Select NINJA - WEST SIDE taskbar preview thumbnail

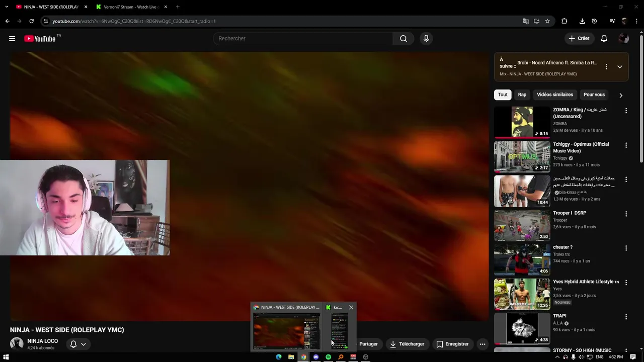[286, 330]
